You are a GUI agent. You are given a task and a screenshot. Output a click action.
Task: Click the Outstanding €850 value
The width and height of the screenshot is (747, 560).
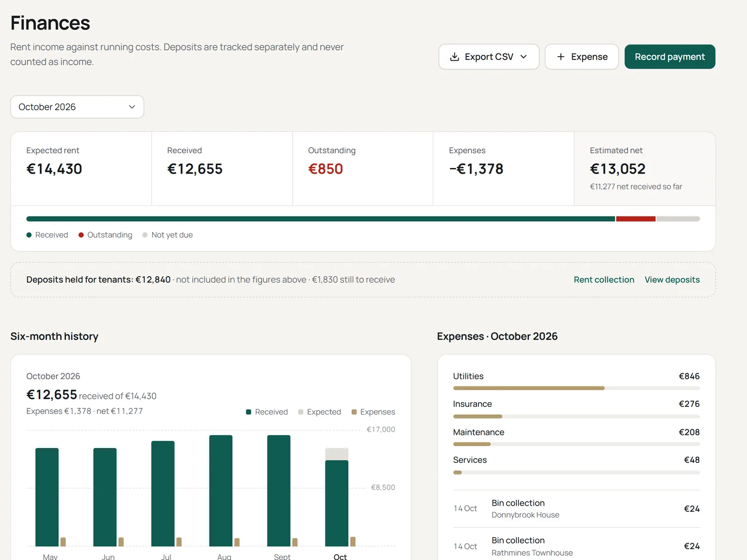click(325, 169)
